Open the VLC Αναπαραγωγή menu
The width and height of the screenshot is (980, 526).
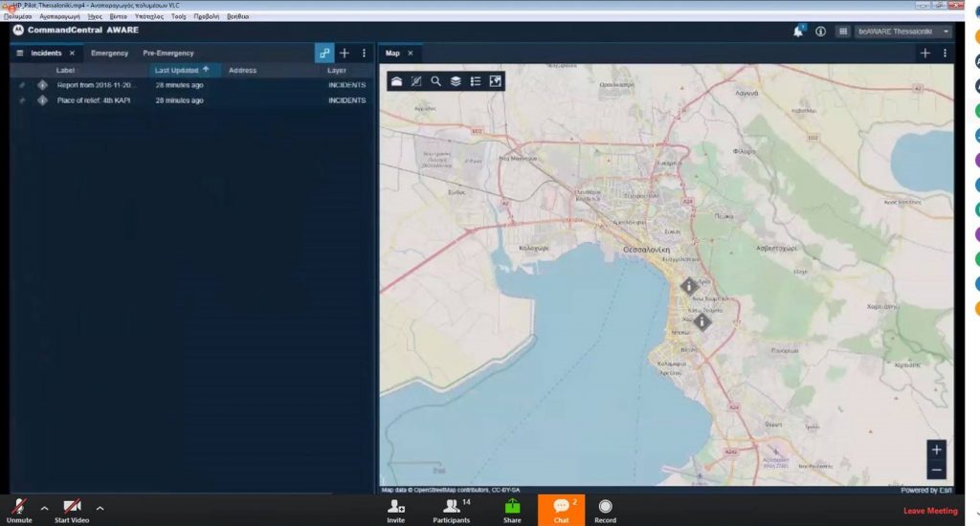click(59, 16)
